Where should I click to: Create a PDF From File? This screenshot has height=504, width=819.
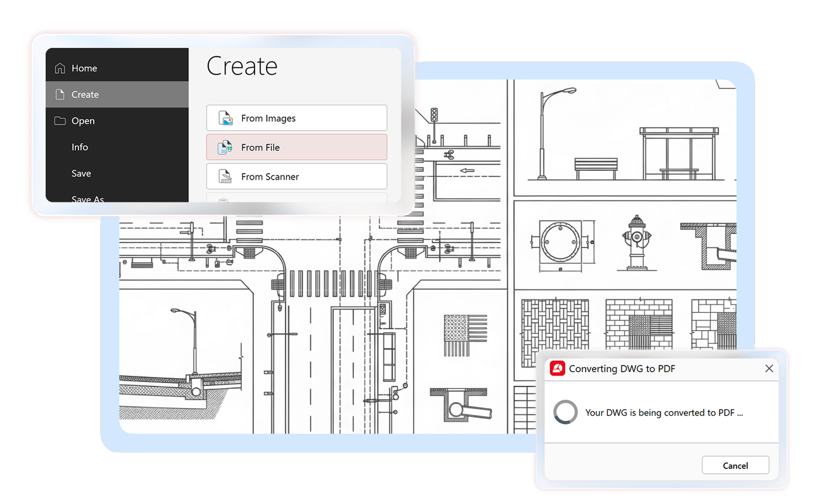(297, 147)
